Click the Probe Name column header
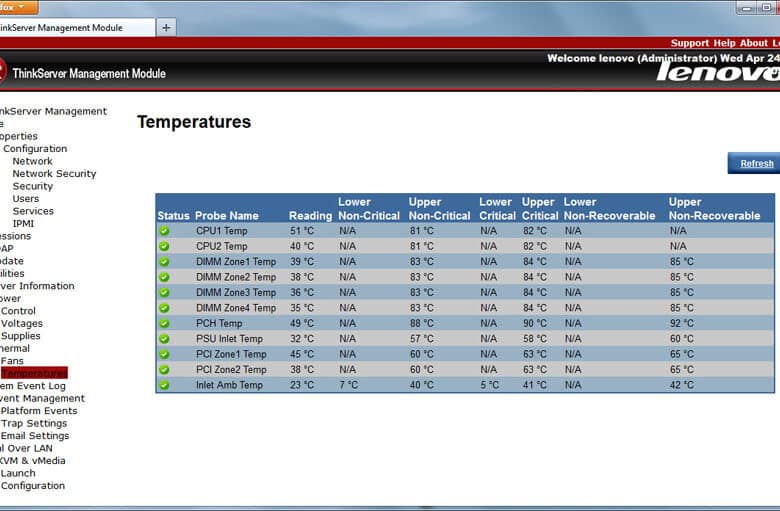 227,216
